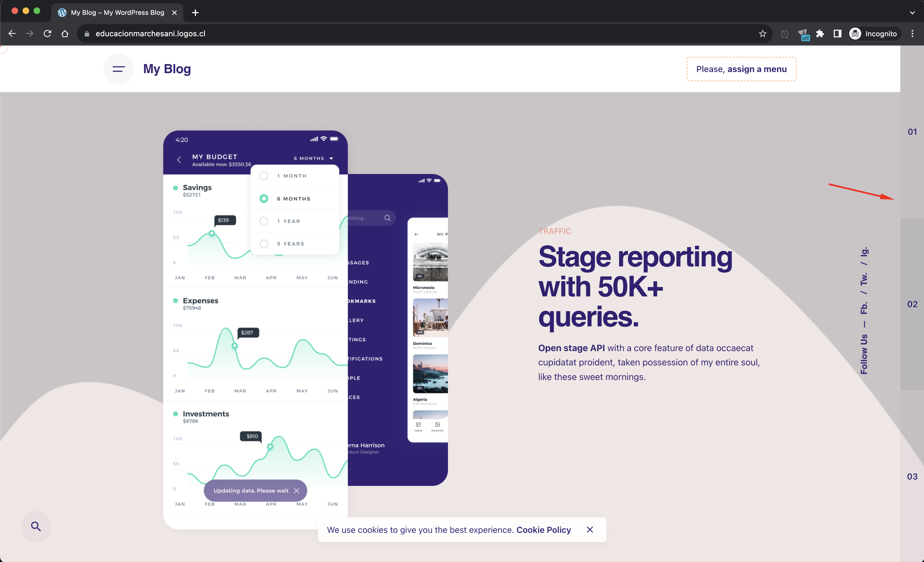Open the Chrome three-dot menu
The image size is (924, 562).
(912, 34)
